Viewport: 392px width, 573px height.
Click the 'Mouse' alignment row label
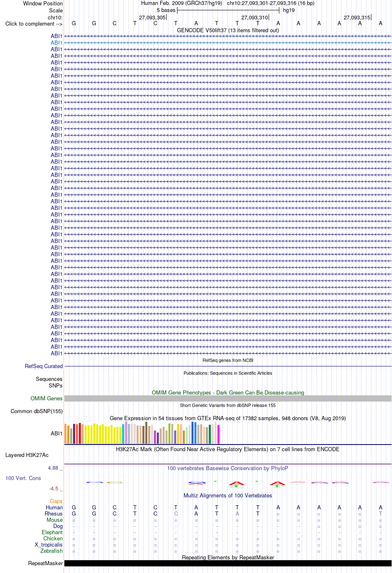click(54, 520)
